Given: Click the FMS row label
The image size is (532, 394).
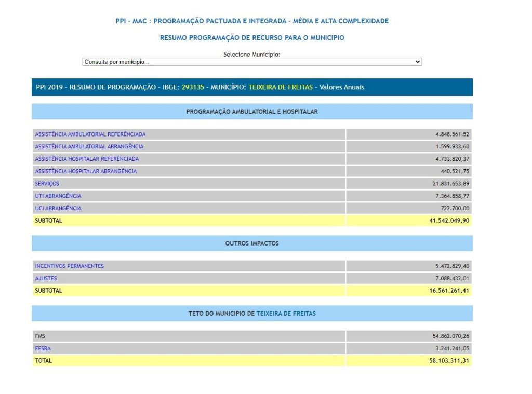Looking at the screenshot, I should [40, 336].
